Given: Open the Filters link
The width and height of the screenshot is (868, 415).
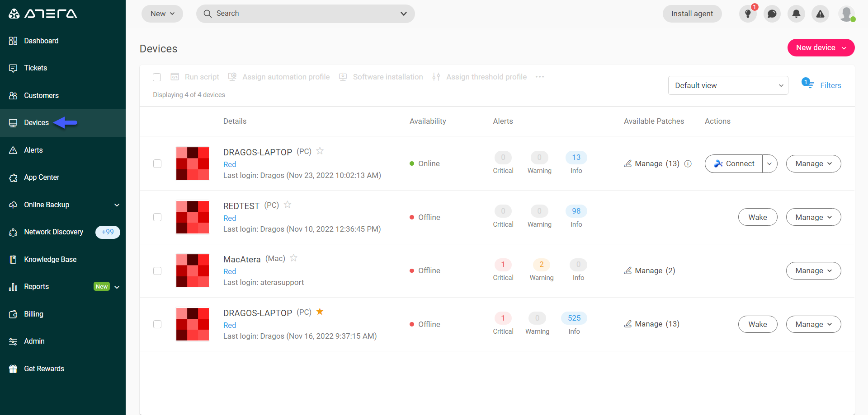Looking at the screenshot, I should [x=830, y=85].
